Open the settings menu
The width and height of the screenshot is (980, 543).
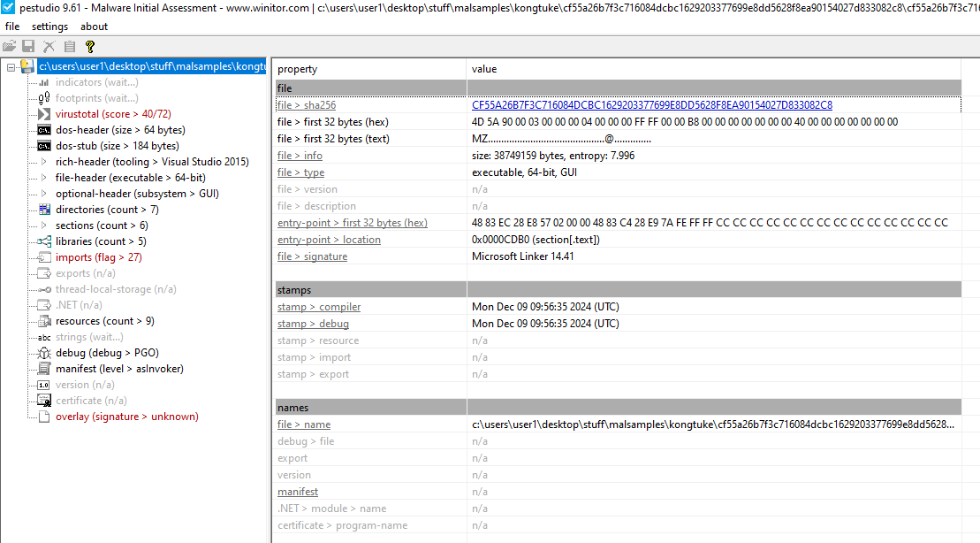point(50,27)
